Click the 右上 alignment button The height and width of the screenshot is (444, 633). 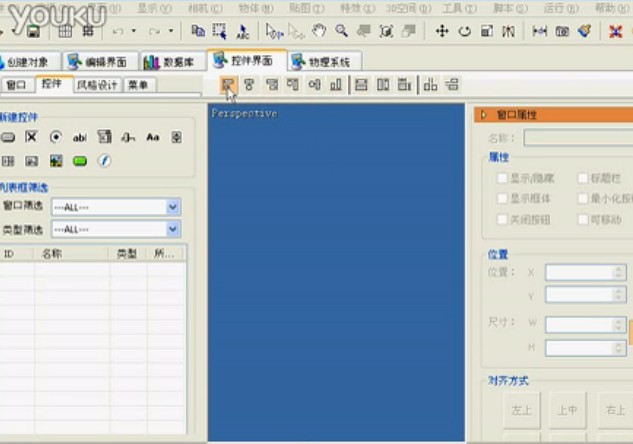(x=615, y=410)
